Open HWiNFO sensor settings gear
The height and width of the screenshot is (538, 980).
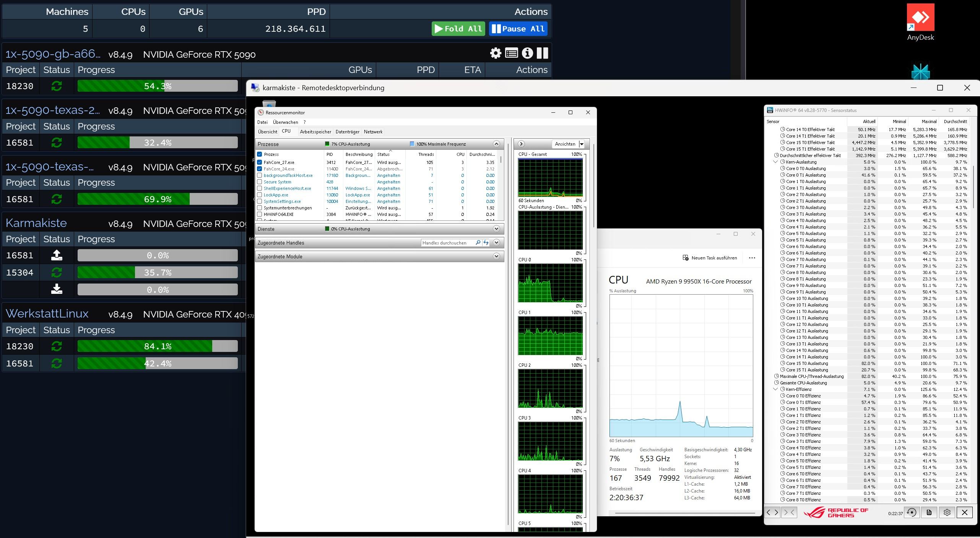coord(947,513)
